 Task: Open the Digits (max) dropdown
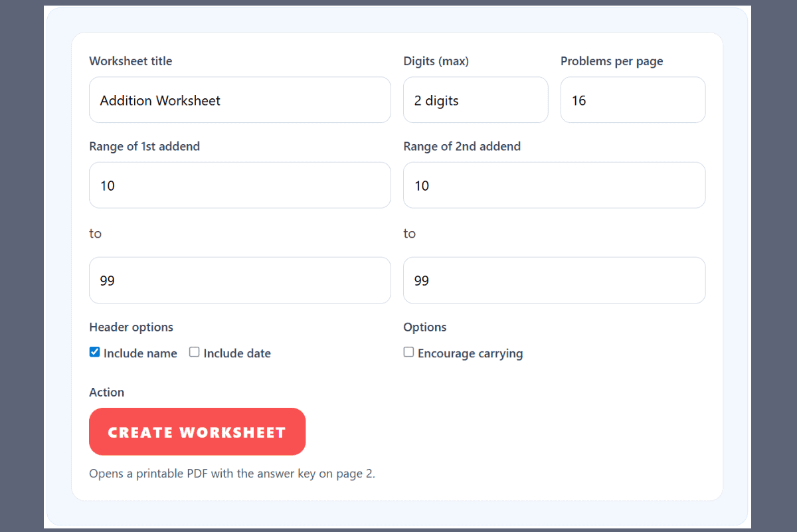[x=476, y=100]
